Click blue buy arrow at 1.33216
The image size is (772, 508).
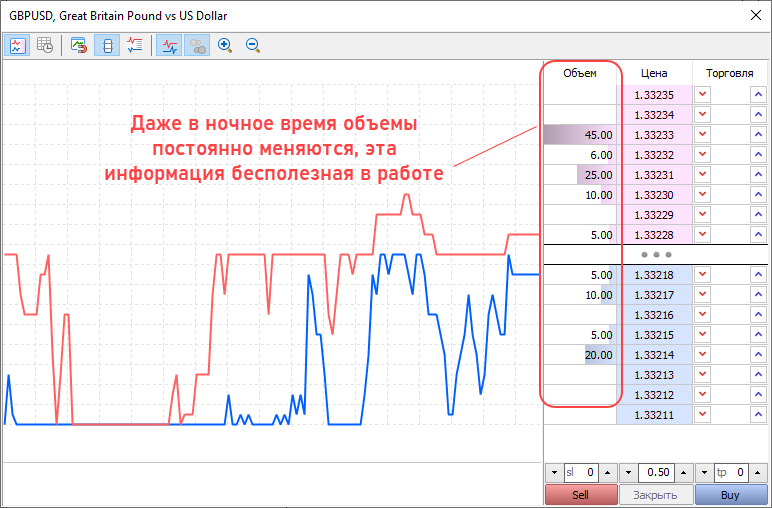click(758, 315)
